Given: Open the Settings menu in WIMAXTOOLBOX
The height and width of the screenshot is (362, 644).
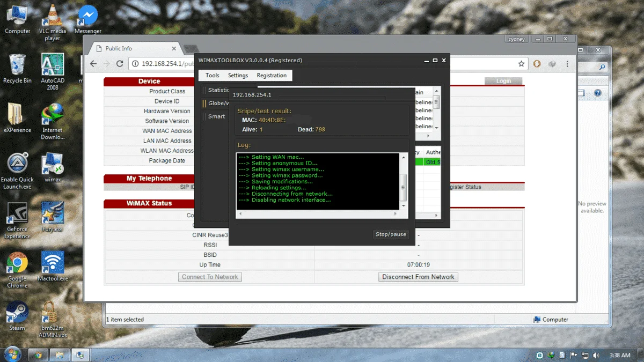Looking at the screenshot, I should [238, 76].
